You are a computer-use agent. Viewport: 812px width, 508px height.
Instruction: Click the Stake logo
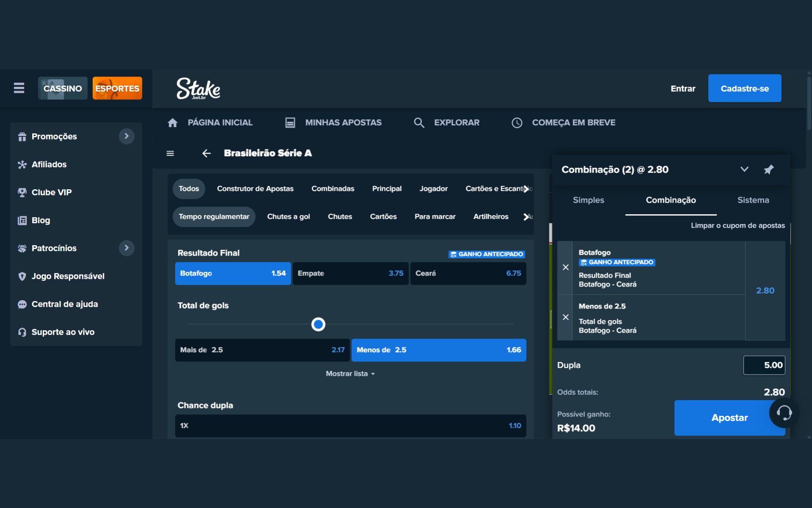pyautogui.click(x=198, y=88)
